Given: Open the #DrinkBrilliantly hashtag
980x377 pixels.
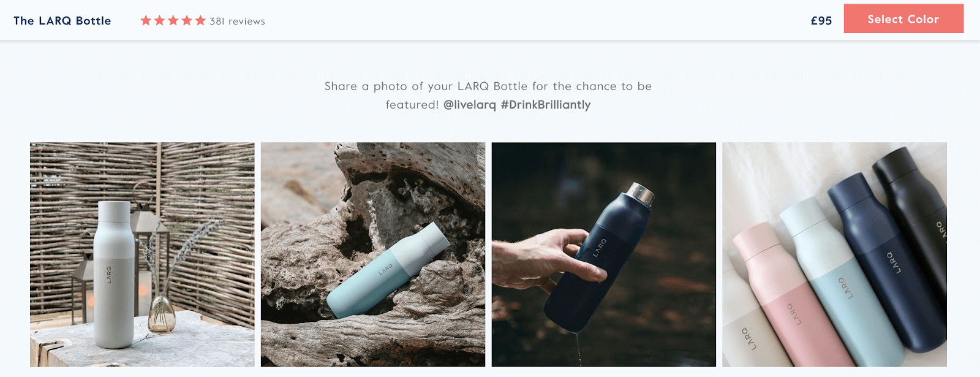Looking at the screenshot, I should (546, 105).
